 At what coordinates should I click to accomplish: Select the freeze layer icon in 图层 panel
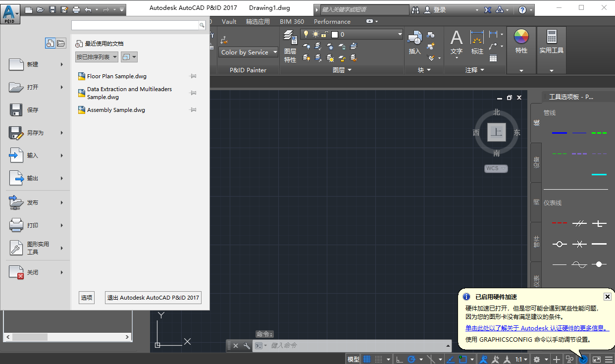pos(331,47)
